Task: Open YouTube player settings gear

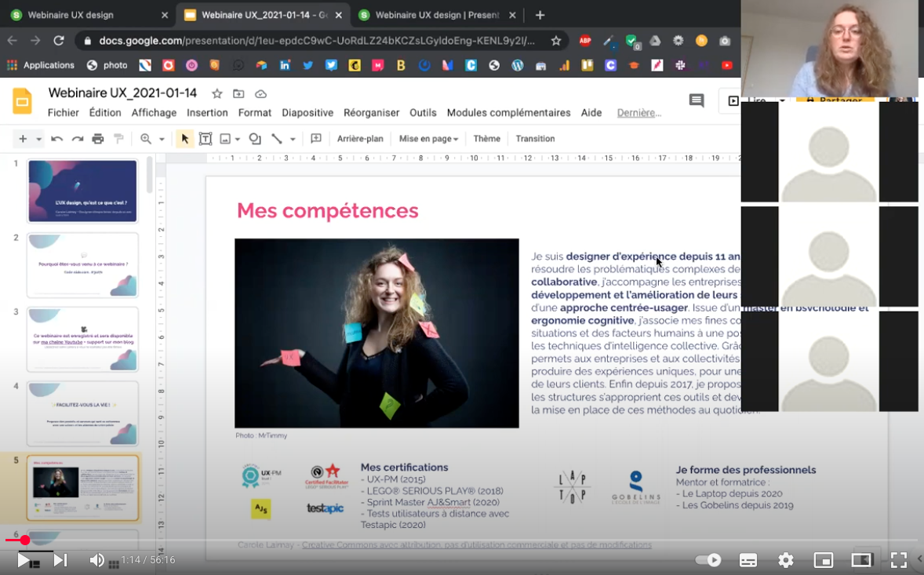Action: (x=785, y=560)
